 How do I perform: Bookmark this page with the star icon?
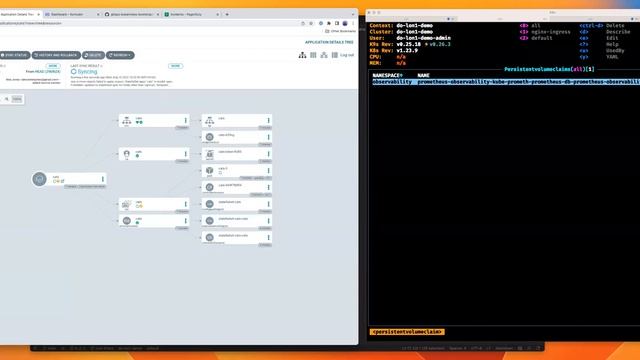coord(311,23)
